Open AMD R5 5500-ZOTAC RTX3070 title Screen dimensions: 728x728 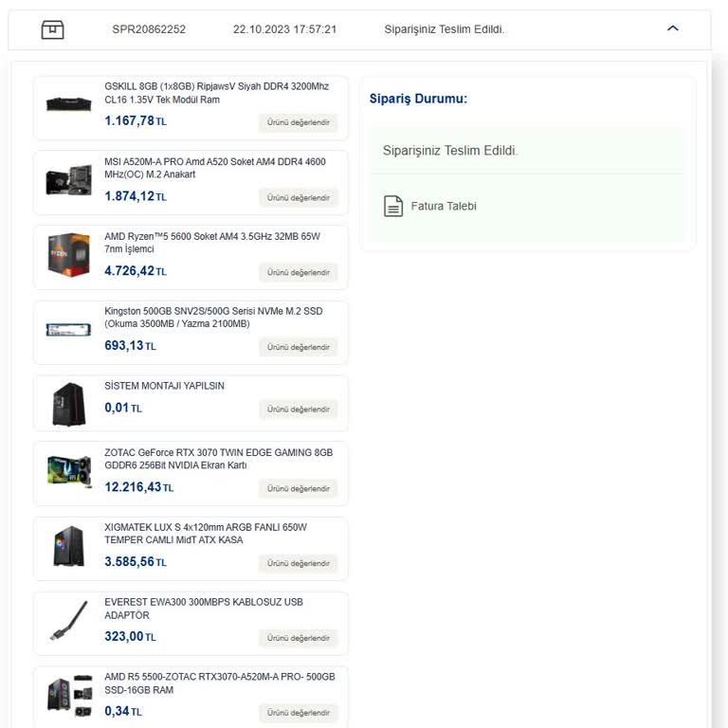[x=220, y=683]
